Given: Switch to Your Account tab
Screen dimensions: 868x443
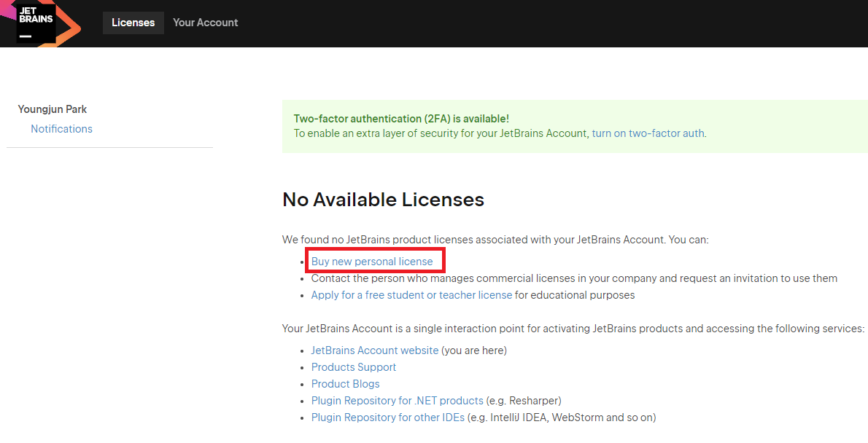Looking at the screenshot, I should 206,23.
